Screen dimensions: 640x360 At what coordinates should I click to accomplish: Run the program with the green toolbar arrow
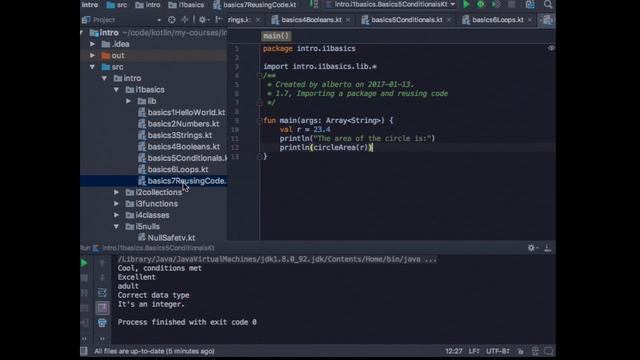tap(466, 4)
